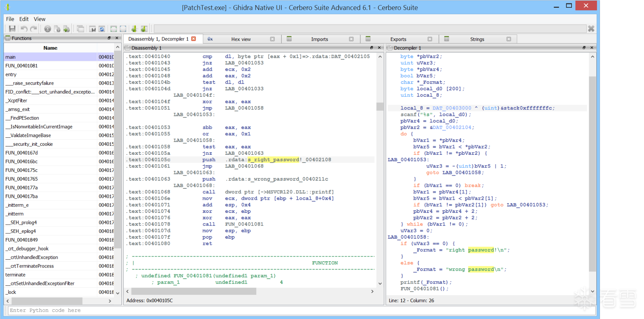The image size is (644, 319).
Task: Click the Undo arrow in the toolbar
Action: [x=24, y=29]
